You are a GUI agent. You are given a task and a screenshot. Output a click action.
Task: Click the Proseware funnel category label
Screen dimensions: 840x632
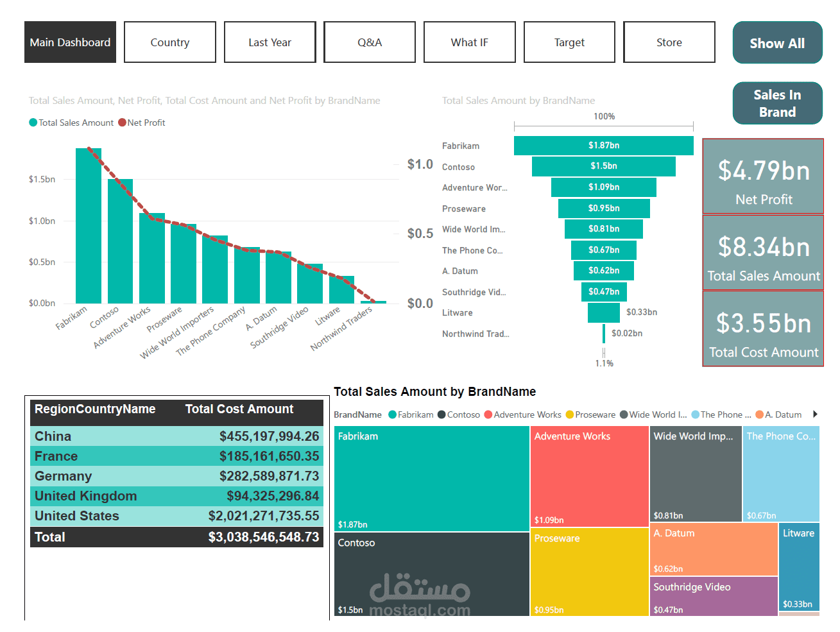click(464, 209)
